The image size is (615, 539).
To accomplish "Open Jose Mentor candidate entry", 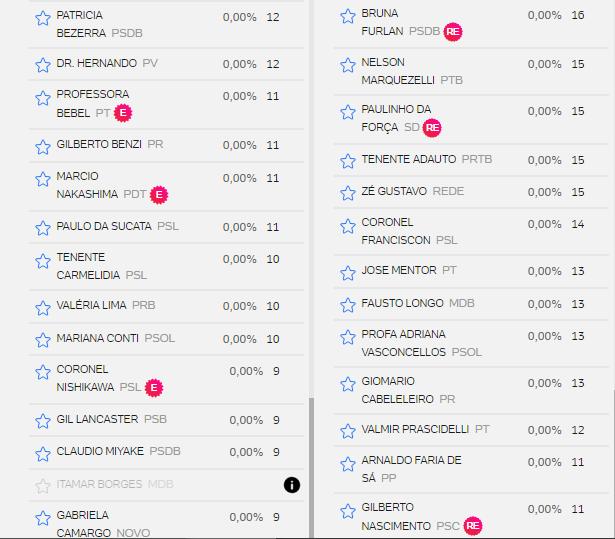I will tap(398, 271).
